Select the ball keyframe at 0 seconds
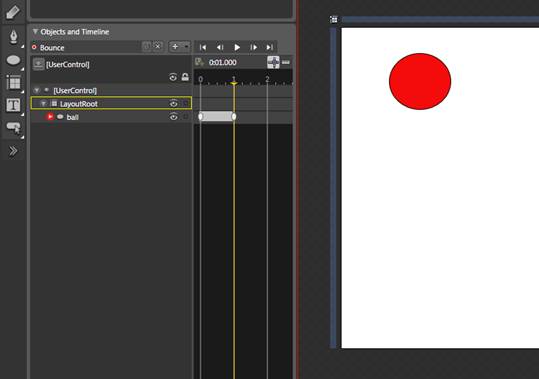 point(200,116)
